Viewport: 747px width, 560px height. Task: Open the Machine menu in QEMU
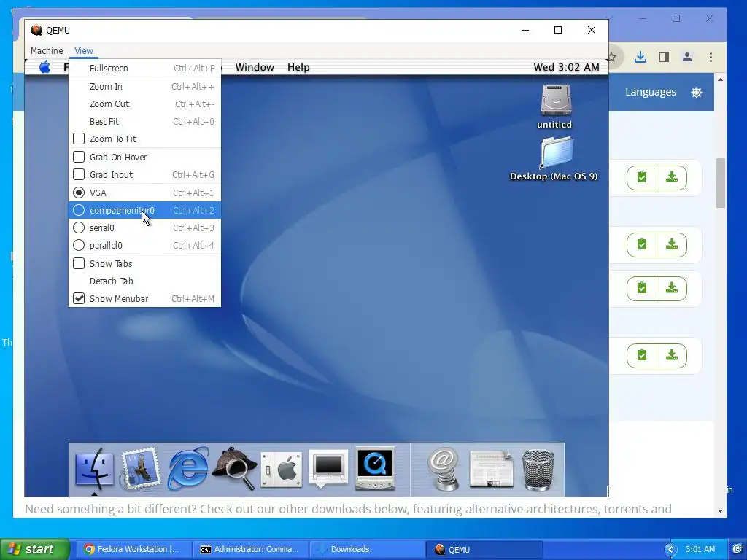(x=47, y=50)
